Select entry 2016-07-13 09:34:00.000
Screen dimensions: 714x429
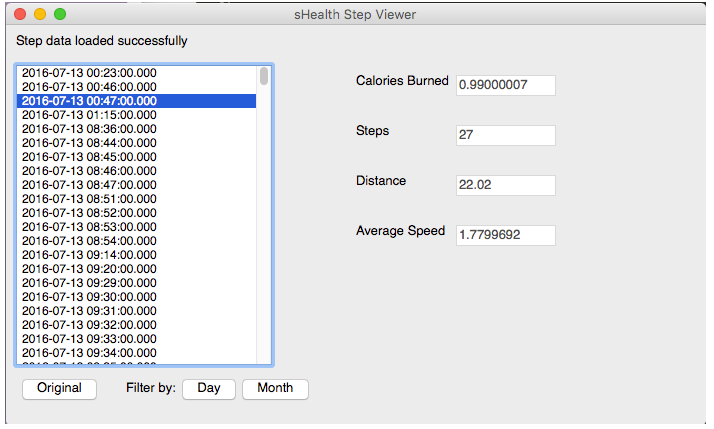(x=136, y=353)
